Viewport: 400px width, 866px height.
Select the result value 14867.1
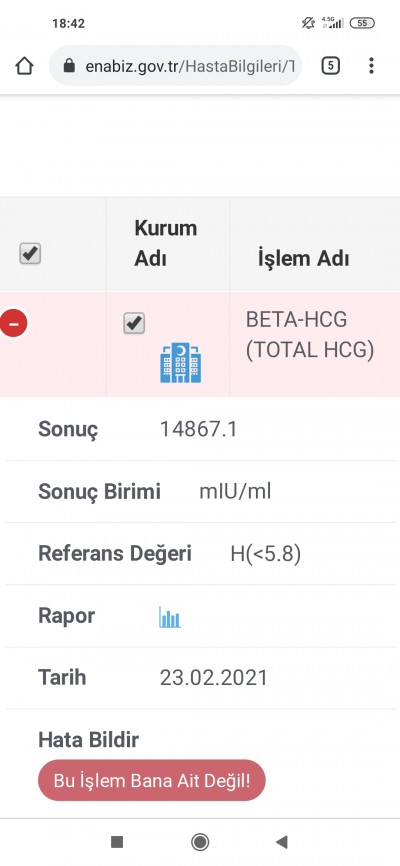pyautogui.click(x=198, y=429)
